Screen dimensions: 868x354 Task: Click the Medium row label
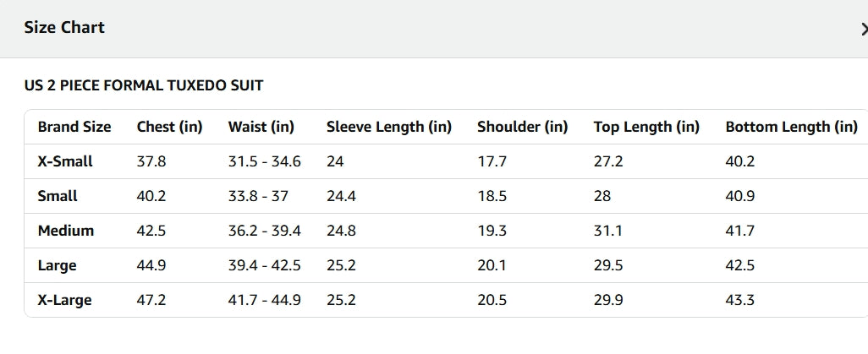click(x=66, y=231)
